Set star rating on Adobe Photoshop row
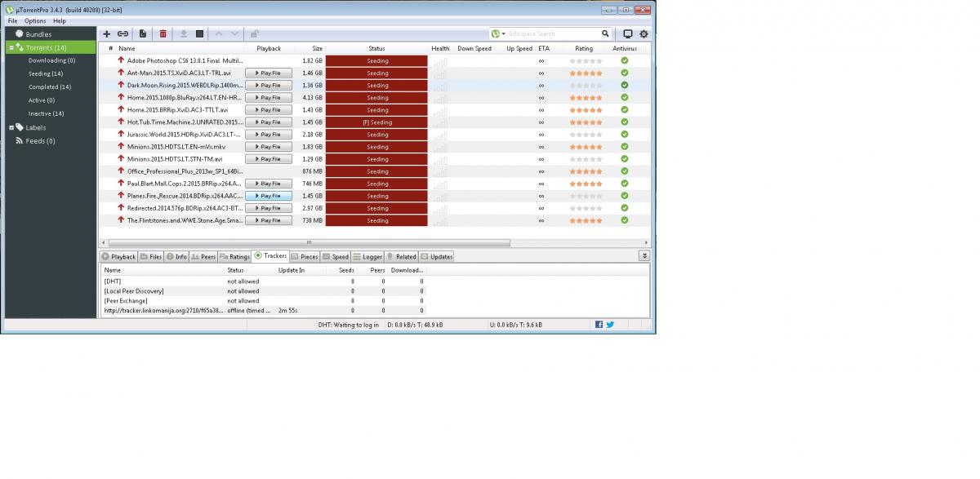This screenshot has width=980, height=479. pos(586,60)
